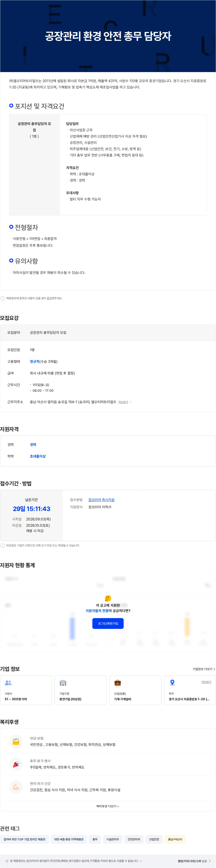Click the 회사 내규에 따름 (면접 후 결정) salary text
The height and width of the screenshot is (868, 216).
coord(52,373)
